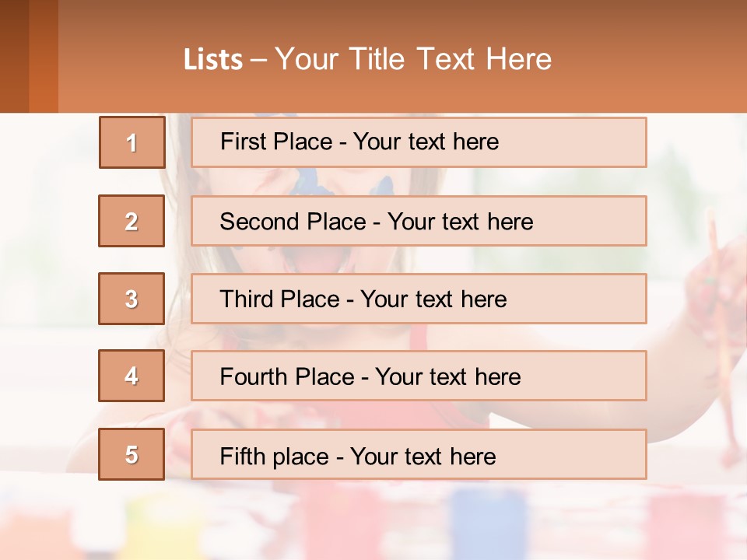The width and height of the screenshot is (747, 560).
Task: Click the dark brown stripe in header corner
Action: (x=14, y=56)
